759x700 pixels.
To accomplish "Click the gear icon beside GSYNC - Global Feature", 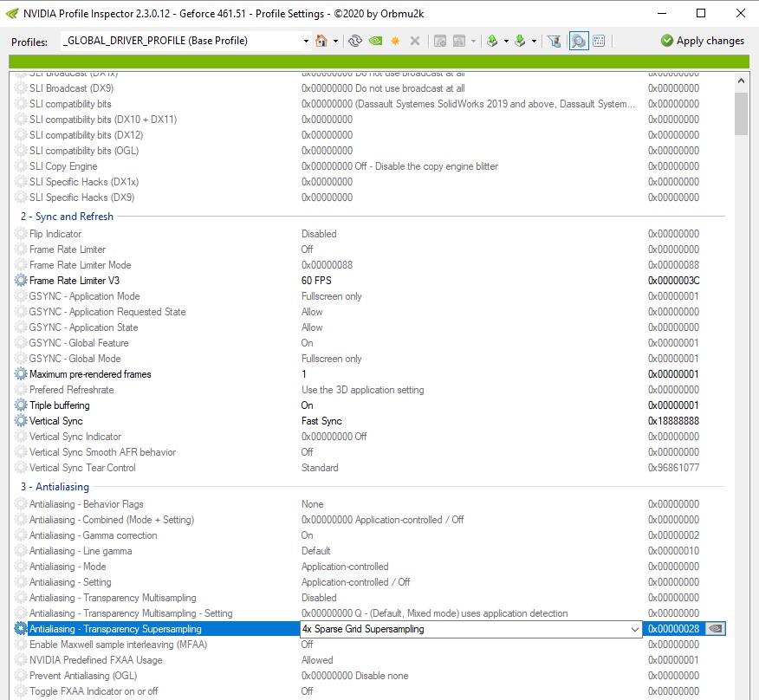I will (21, 343).
